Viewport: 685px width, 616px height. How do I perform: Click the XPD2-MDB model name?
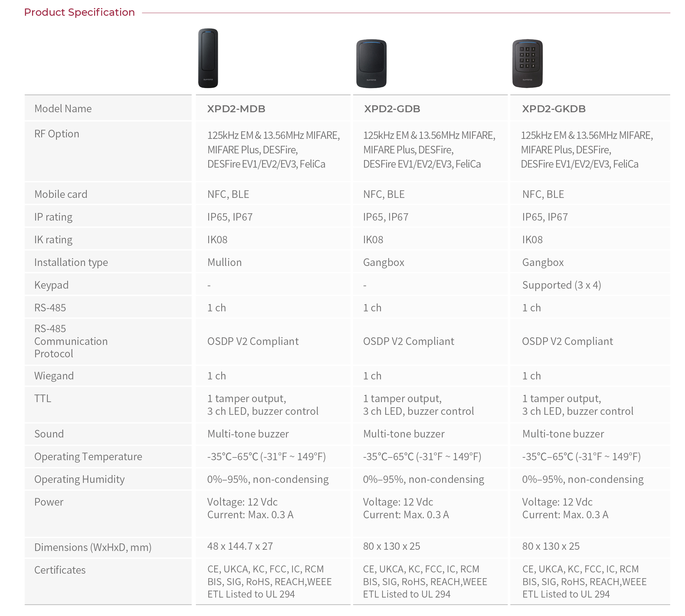tap(236, 109)
